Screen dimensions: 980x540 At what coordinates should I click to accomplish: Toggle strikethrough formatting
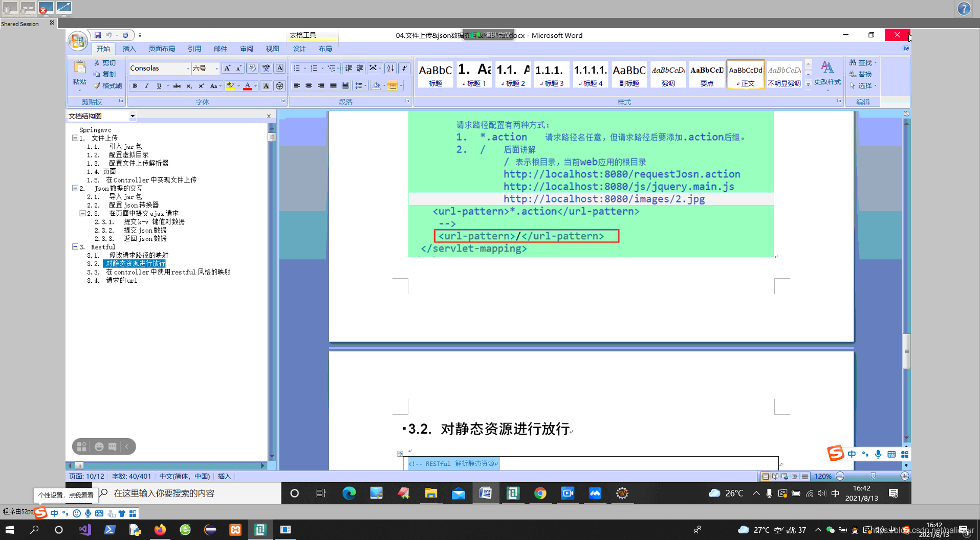tap(177, 86)
